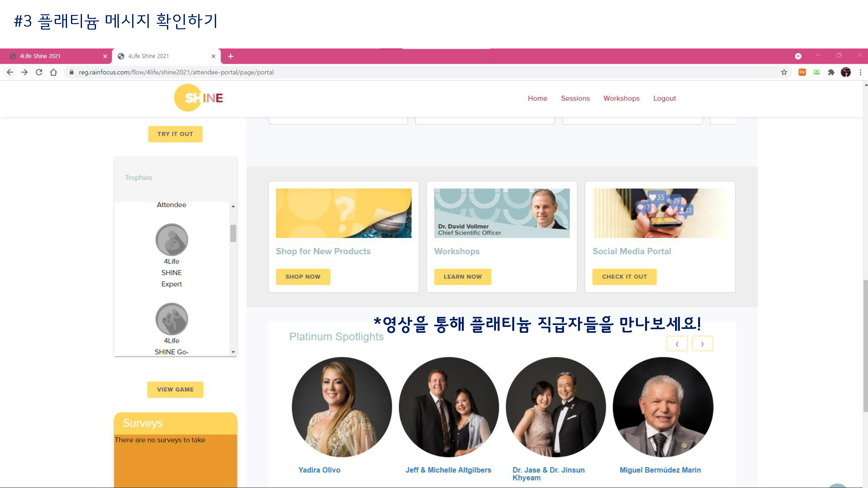Click the Miguel Bermúdez Marín name link
Screen dimensions: 868x488
[x=660, y=470]
